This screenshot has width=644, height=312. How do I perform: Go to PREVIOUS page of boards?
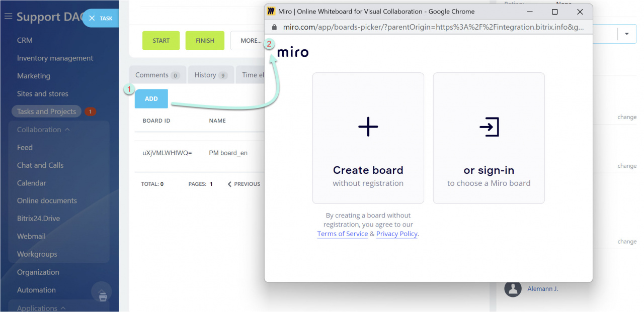point(244,184)
